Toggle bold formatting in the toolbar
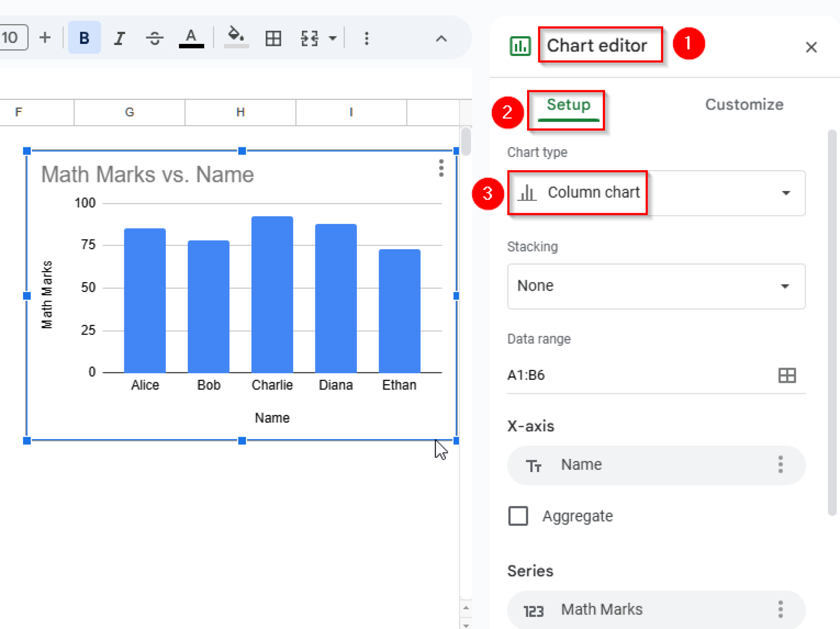This screenshot has height=629, width=840. click(x=84, y=38)
